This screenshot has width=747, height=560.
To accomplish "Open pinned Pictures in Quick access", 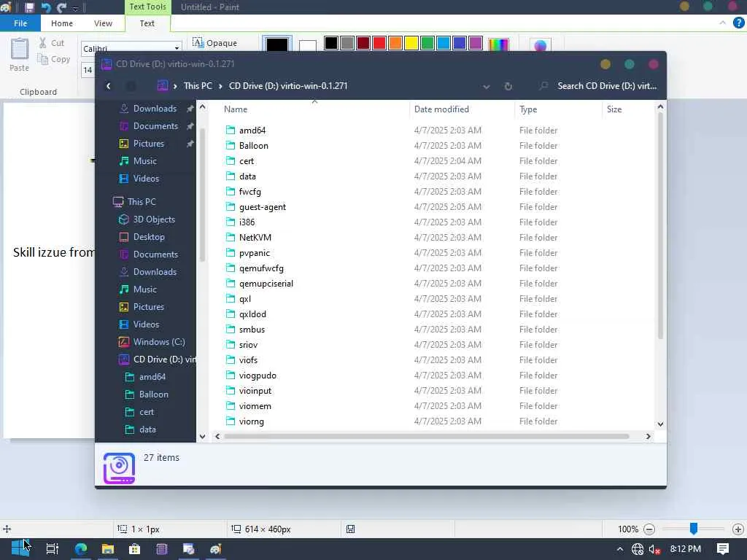I will click(149, 144).
